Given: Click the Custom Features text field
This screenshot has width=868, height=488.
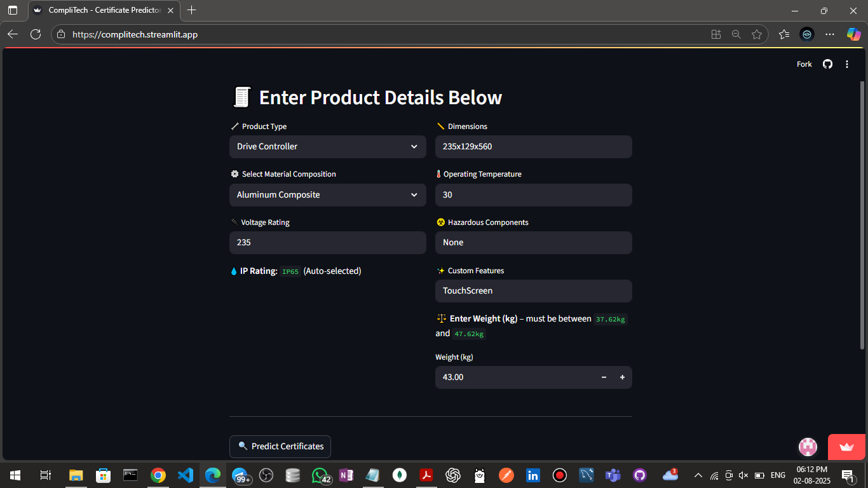Looking at the screenshot, I should tap(534, 291).
